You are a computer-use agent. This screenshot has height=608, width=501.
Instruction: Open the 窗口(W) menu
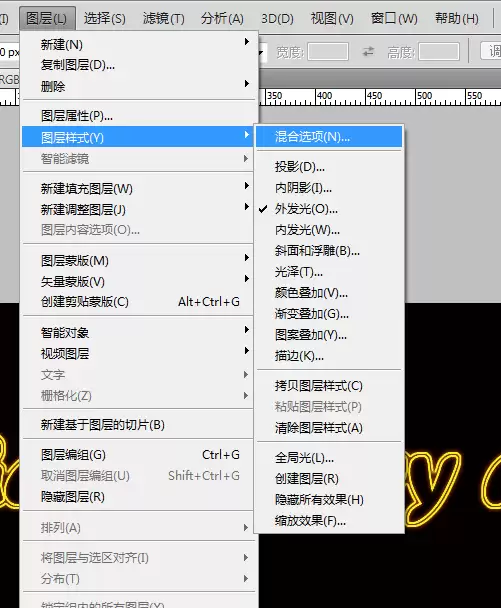point(394,18)
